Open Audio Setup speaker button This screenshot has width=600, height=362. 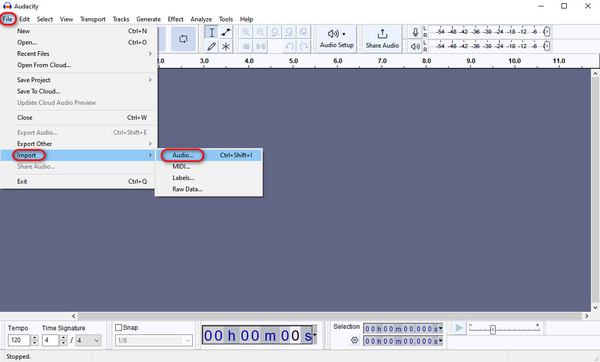coord(337,39)
